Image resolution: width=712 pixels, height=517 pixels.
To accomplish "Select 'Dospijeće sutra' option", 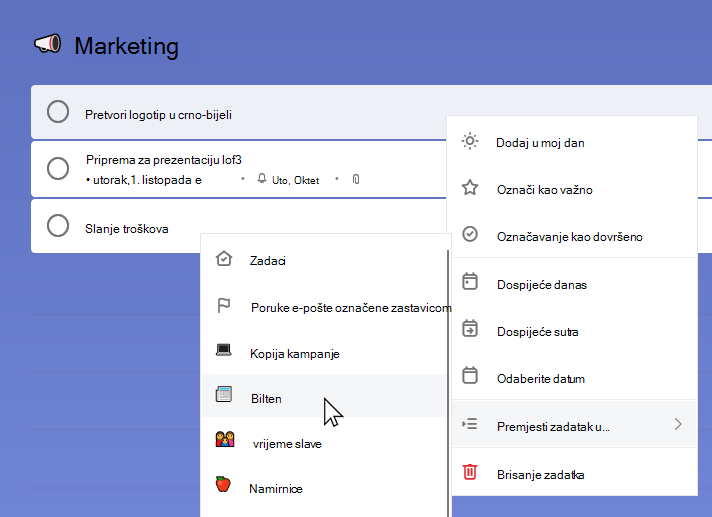I will pos(572,331).
